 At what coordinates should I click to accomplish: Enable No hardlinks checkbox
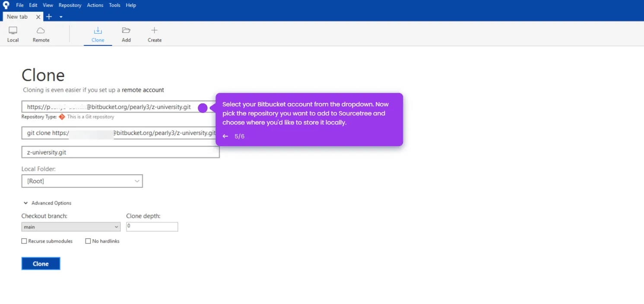click(x=88, y=241)
